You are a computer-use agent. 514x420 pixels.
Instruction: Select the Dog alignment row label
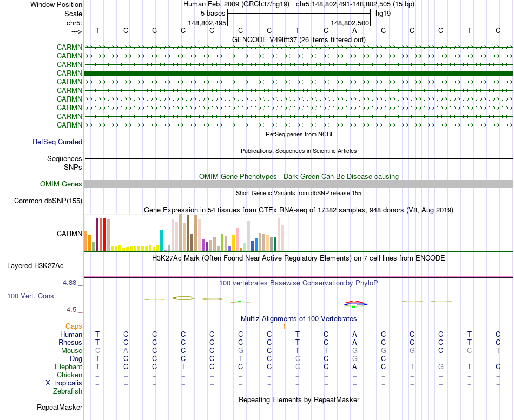tap(76, 359)
